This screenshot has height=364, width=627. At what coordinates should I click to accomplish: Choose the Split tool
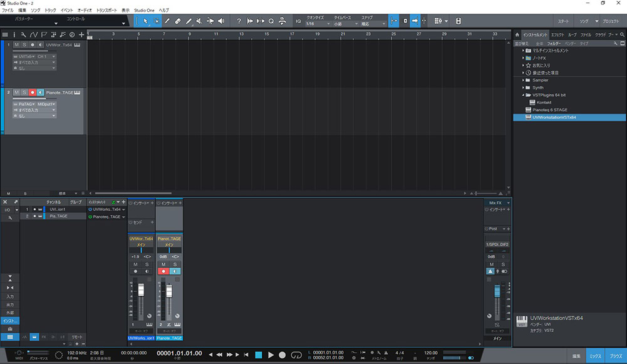click(x=167, y=21)
